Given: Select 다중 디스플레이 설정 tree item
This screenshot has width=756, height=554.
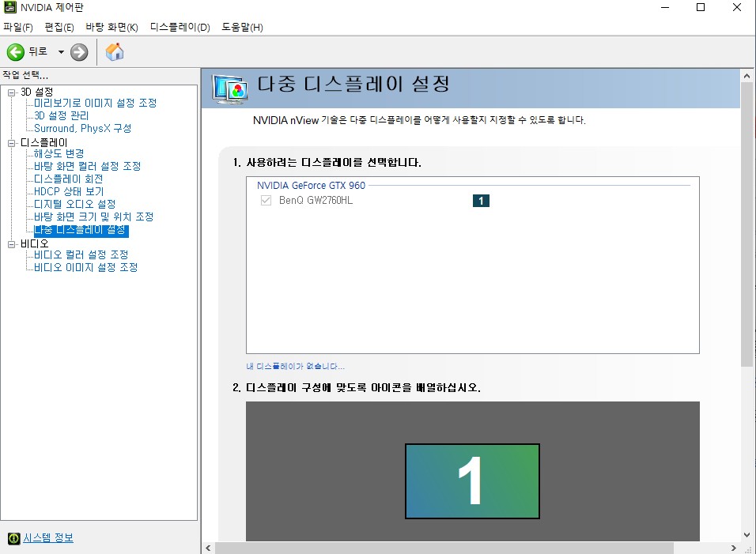Looking at the screenshot, I should (81, 230).
